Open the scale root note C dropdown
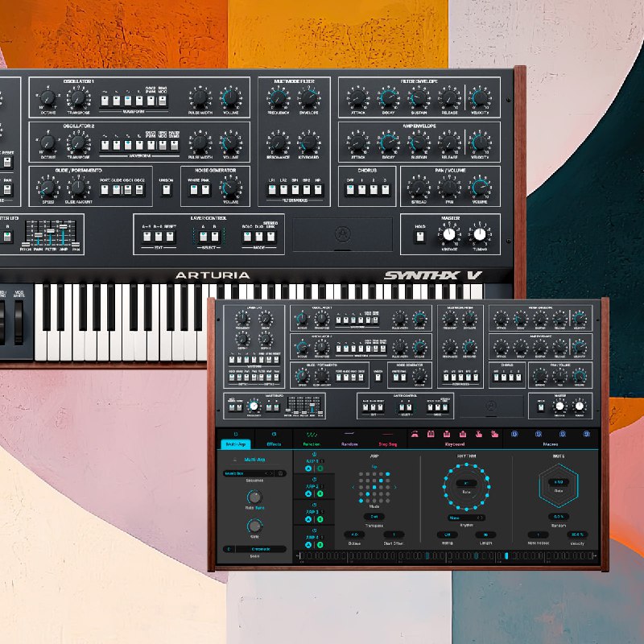The image size is (644, 644). tap(229, 549)
